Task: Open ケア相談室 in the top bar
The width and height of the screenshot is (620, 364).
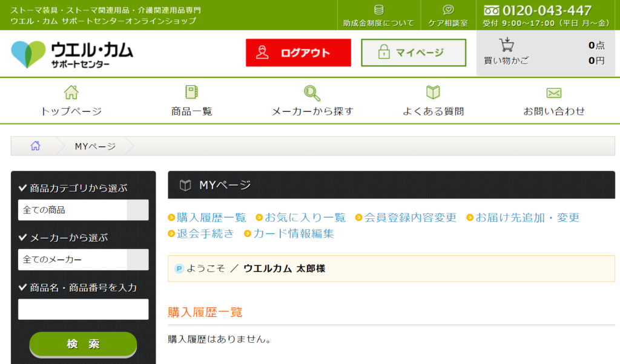Action: coord(448,16)
